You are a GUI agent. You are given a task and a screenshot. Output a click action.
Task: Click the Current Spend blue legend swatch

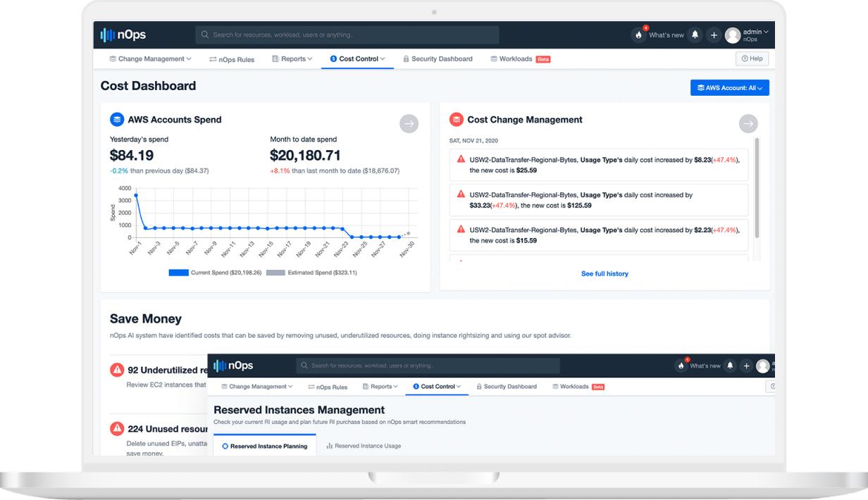point(178,273)
